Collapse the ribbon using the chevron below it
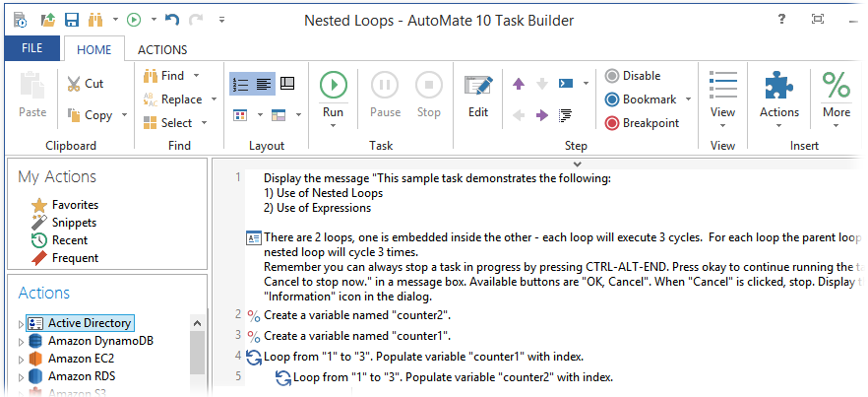This screenshot has width=868, height=397. pyautogui.click(x=578, y=164)
